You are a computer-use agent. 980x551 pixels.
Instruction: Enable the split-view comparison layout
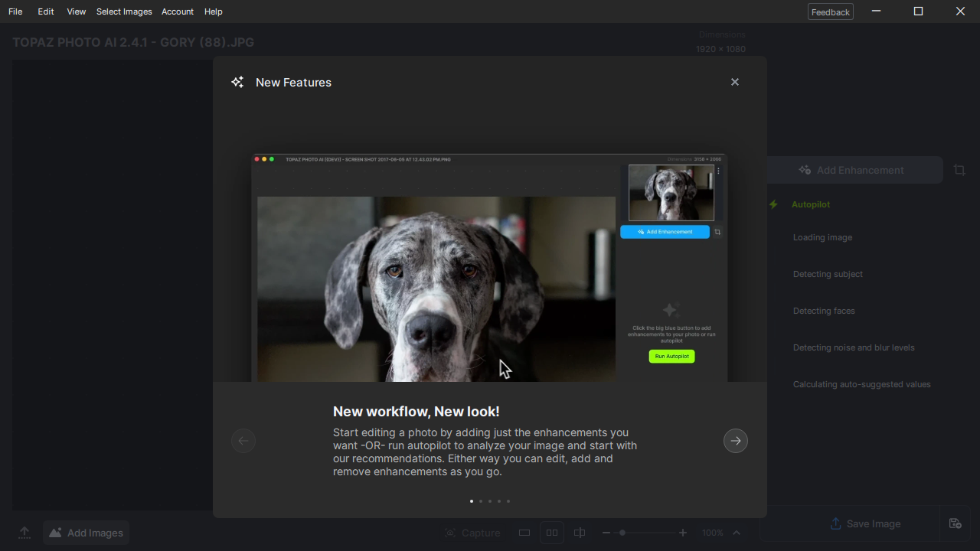(x=580, y=533)
